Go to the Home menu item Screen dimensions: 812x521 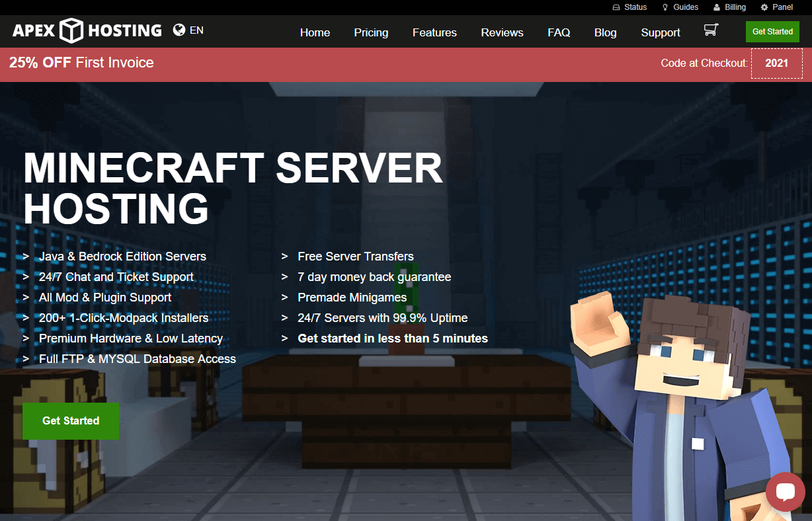pos(315,32)
